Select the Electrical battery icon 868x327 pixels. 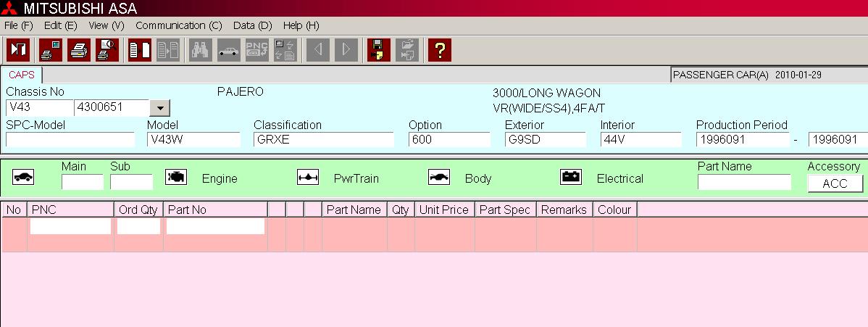pyautogui.click(x=570, y=178)
